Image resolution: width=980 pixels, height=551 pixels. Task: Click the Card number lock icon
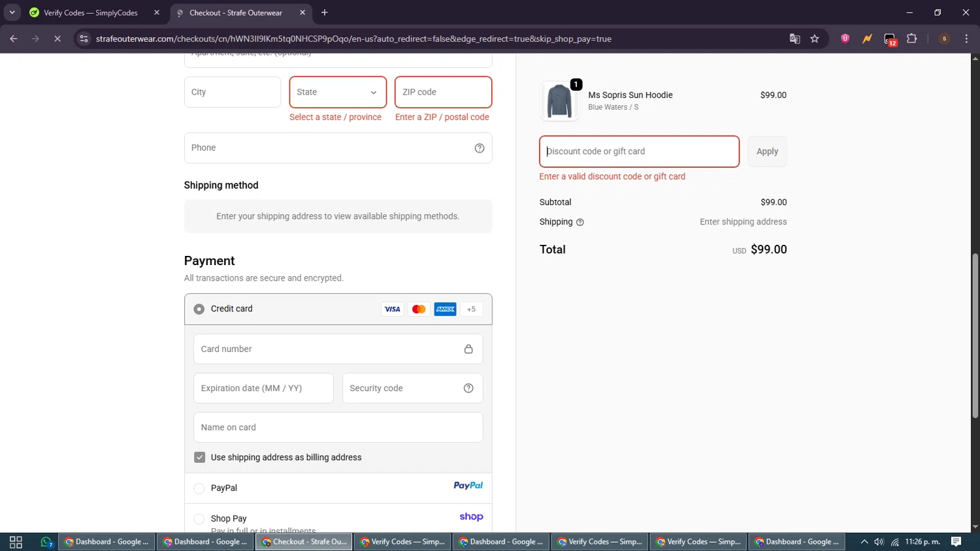pos(468,349)
